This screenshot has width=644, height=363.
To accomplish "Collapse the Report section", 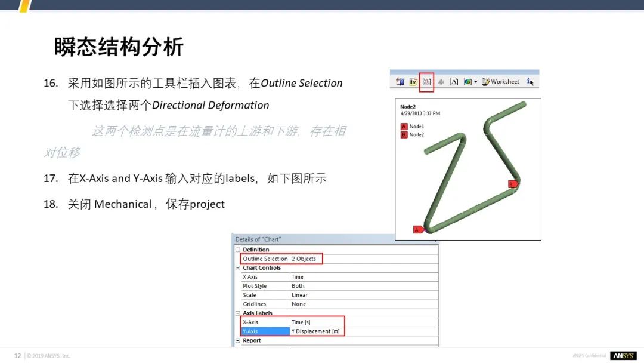I will point(238,340).
